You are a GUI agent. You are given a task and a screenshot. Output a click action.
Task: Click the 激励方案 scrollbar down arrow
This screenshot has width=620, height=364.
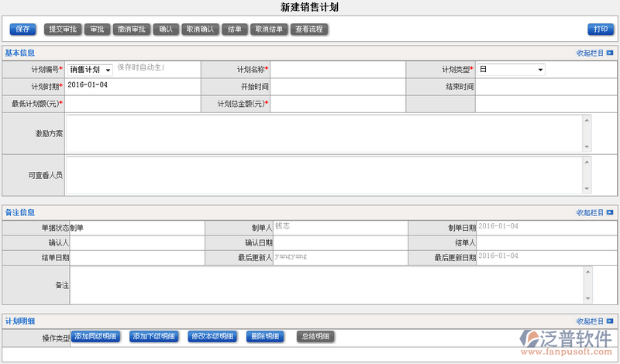pyautogui.click(x=587, y=147)
